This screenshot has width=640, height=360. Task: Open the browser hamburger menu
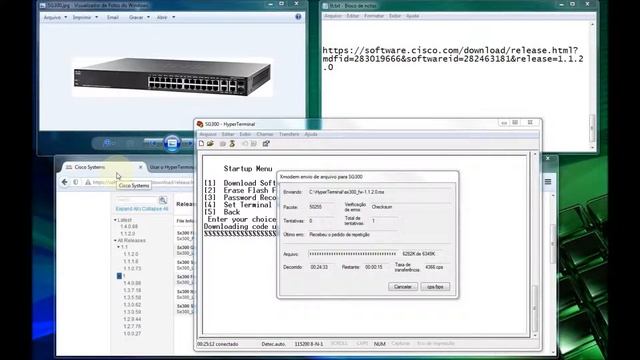(548, 182)
